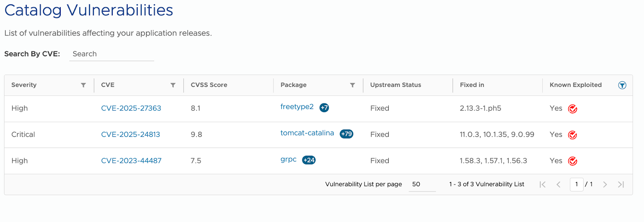Go to the previous page arrow

pyautogui.click(x=559, y=184)
